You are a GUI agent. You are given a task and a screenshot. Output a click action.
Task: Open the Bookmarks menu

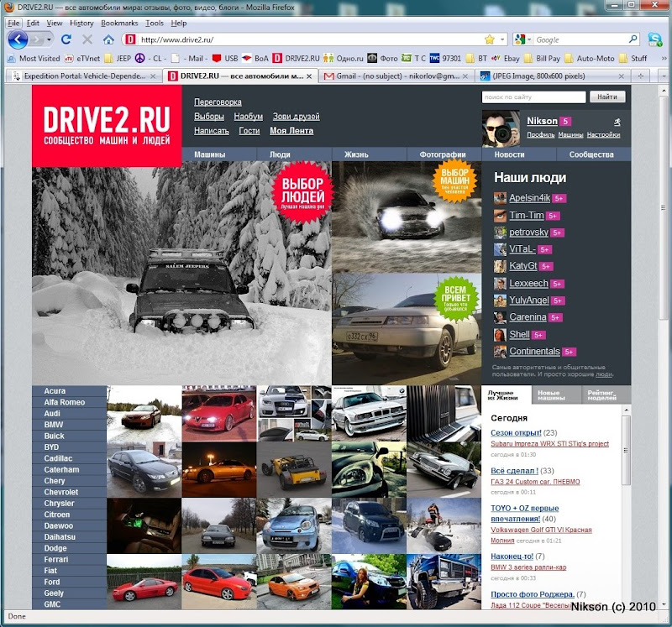pos(119,24)
